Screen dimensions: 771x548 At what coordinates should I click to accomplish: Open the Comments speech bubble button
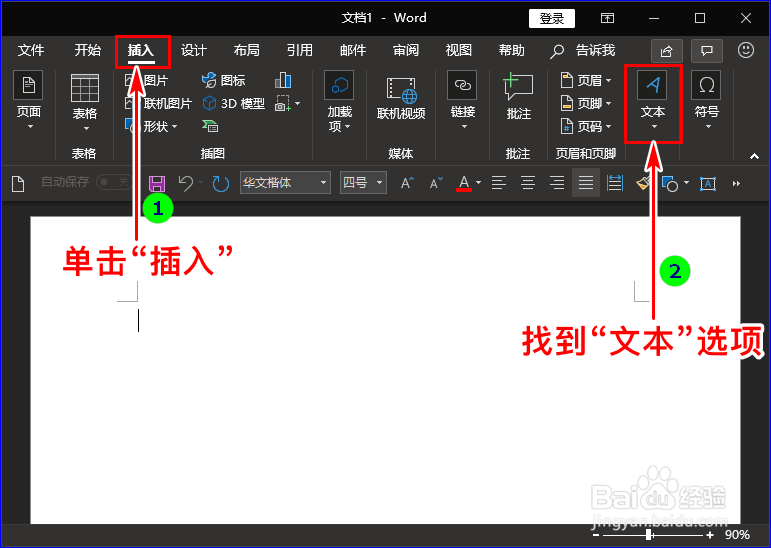(x=707, y=51)
